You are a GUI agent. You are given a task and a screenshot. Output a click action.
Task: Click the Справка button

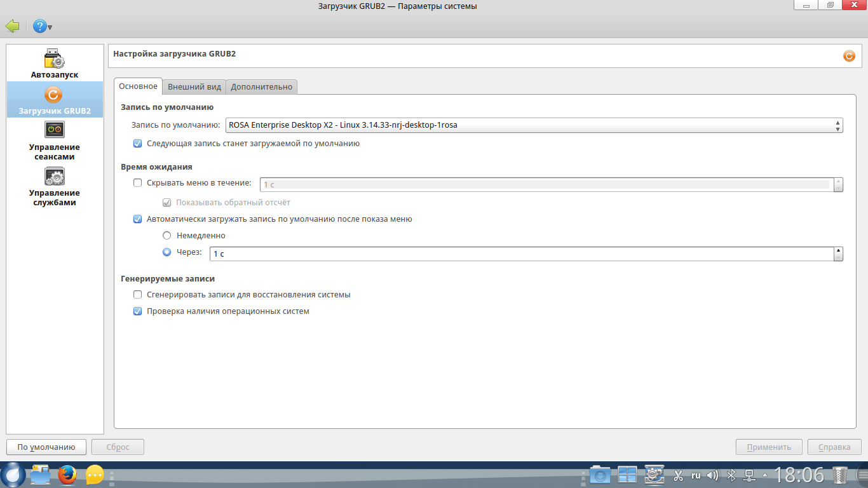(x=834, y=447)
